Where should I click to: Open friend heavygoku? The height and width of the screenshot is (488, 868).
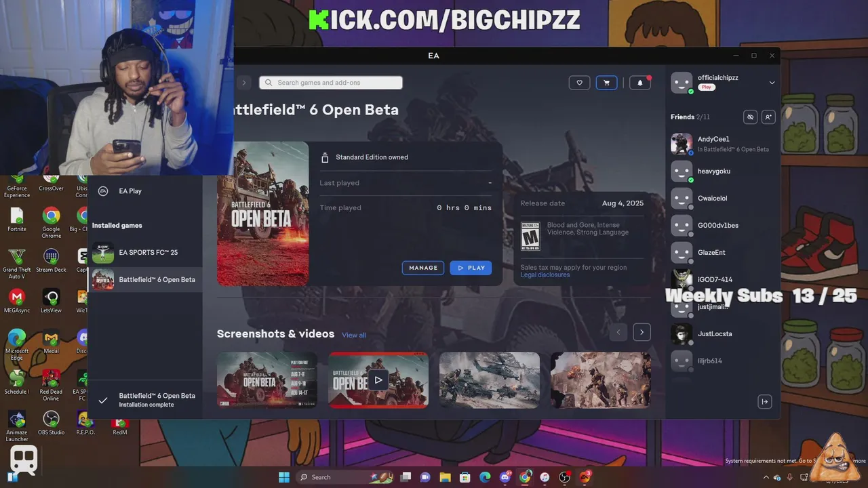pyautogui.click(x=722, y=171)
